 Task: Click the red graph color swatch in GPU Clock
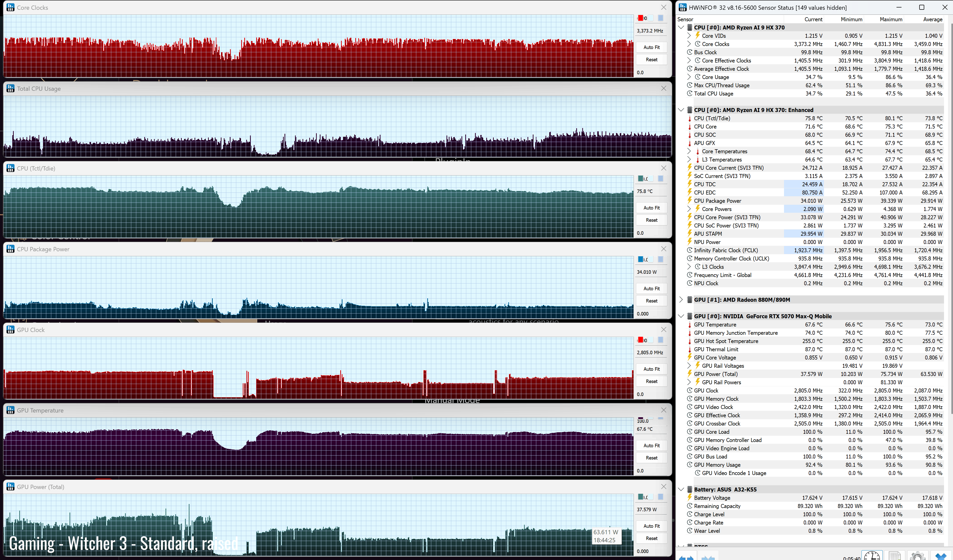point(641,339)
